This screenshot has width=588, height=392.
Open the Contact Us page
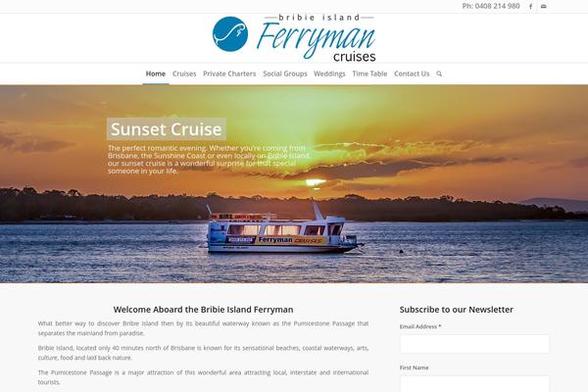click(412, 73)
